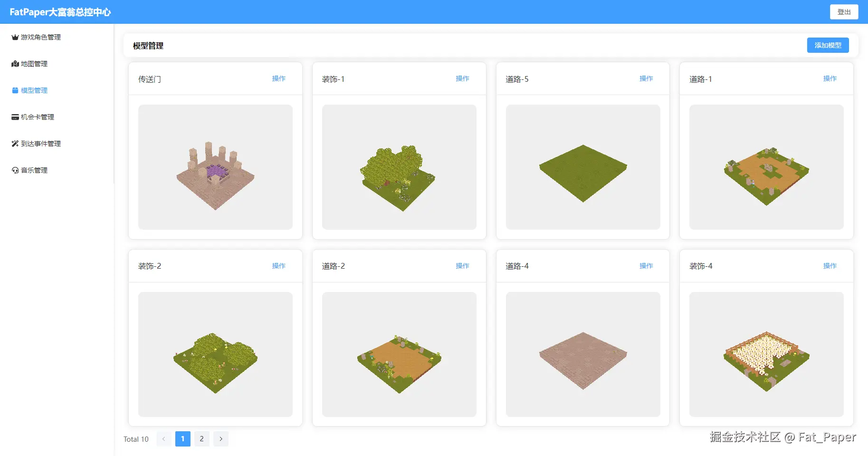The image size is (868, 456).
Task: Click the 装饰-1 card title
Action: [333, 79]
